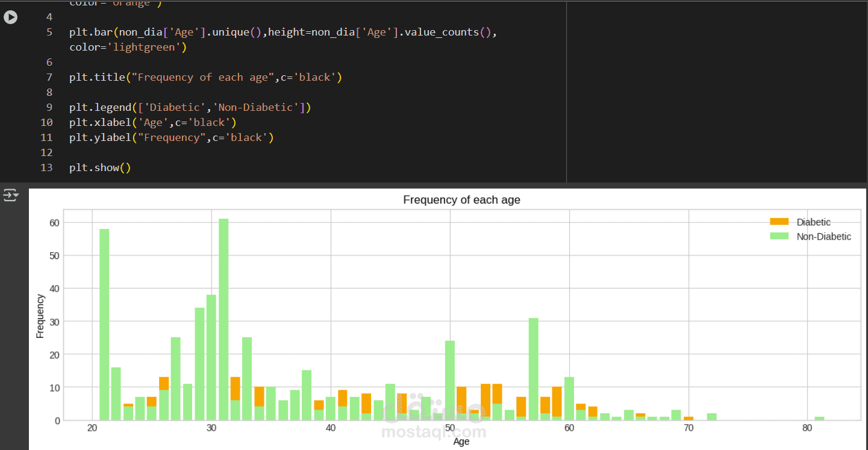This screenshot has width=868, height=450.
Task: Click line number 7 in the gutter
Action: click(x=49, y=77)
